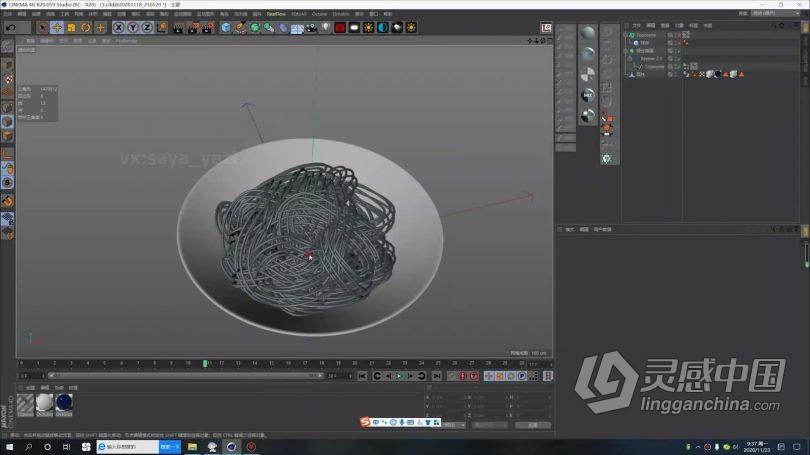Image resolution: width=810 pixels, height=455 pixels.
Task: Toggle Z axis lock
Action: (x=147, y=27)
